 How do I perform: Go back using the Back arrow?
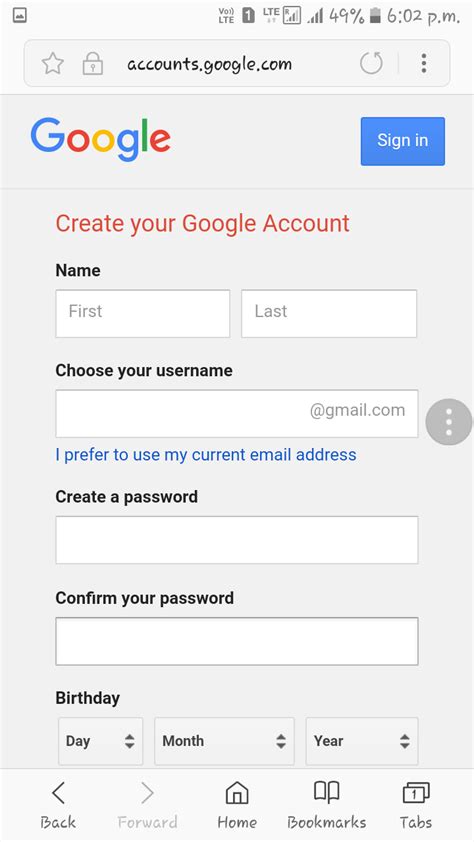click(58, 805)
